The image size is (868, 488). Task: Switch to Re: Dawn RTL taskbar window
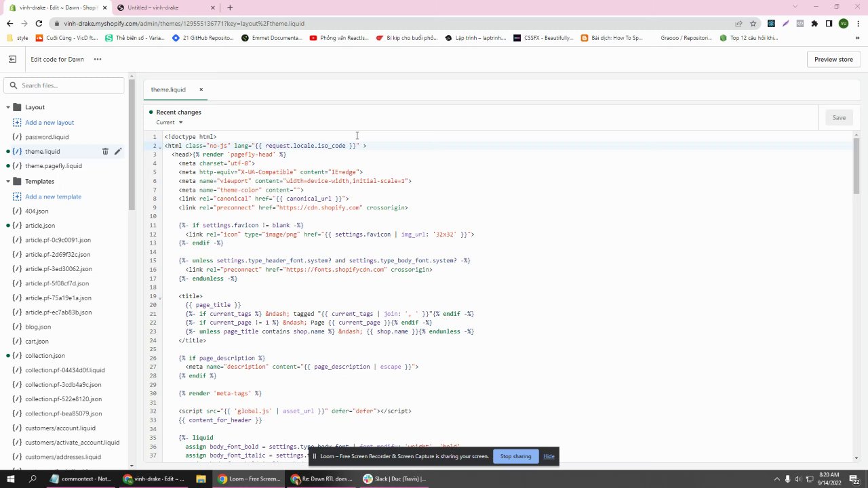pos(322,479)
